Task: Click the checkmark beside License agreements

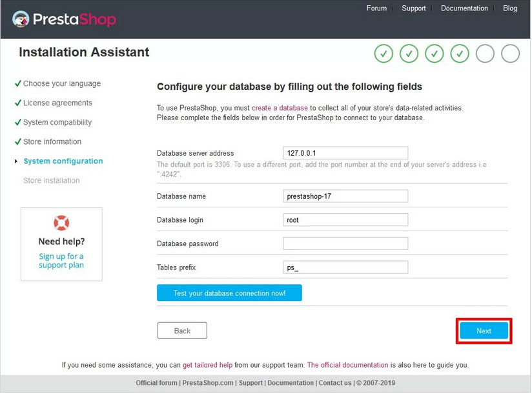Action: tap(18, 103)
